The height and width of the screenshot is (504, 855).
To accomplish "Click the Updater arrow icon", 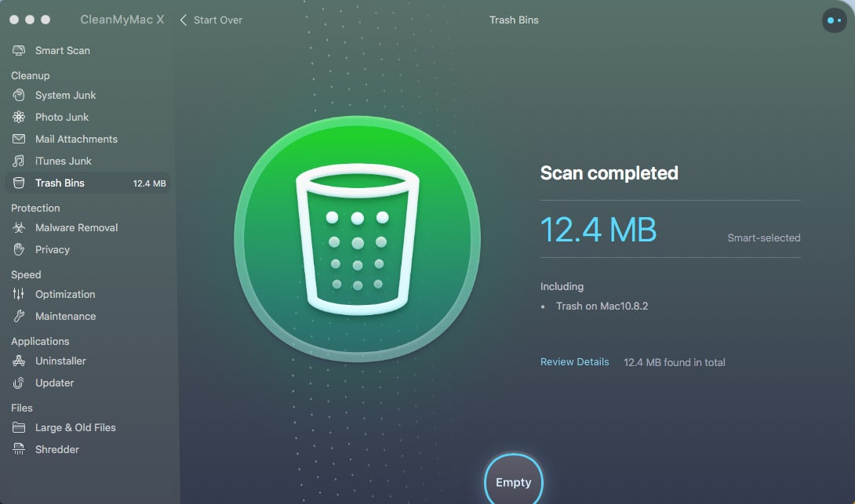I will (x=19, y=383).
